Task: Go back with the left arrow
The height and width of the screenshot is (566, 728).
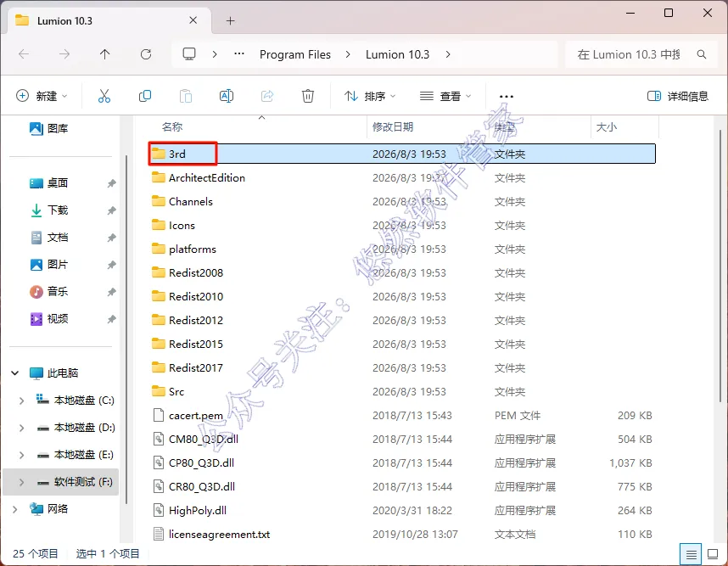Action: pyautogui.click(x=24, y=54)
